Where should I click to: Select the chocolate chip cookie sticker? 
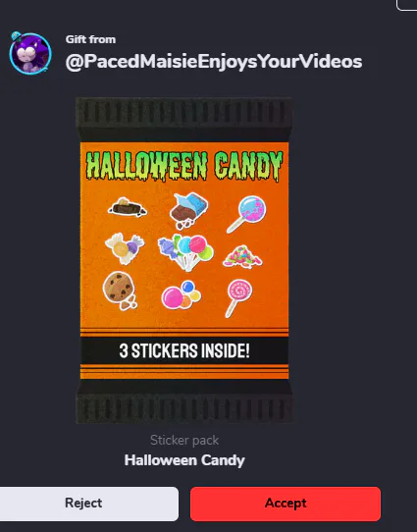pyautogui.click(x=121, y=291)
